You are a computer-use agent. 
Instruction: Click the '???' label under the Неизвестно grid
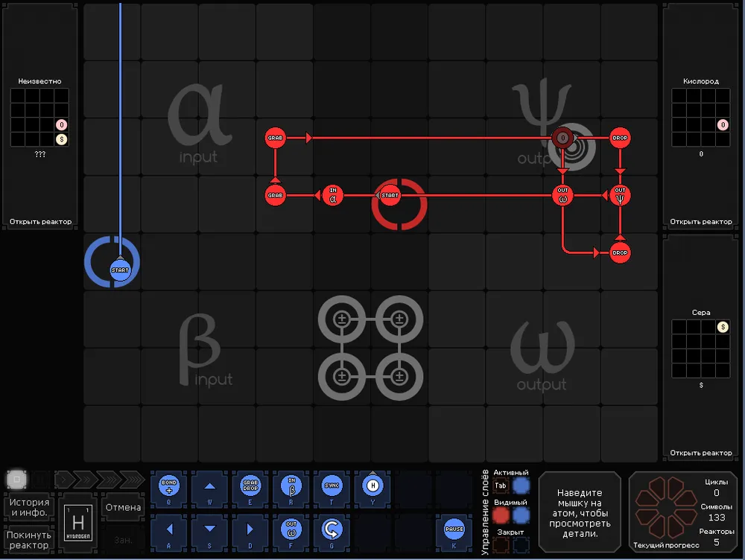tap(40, 154)
